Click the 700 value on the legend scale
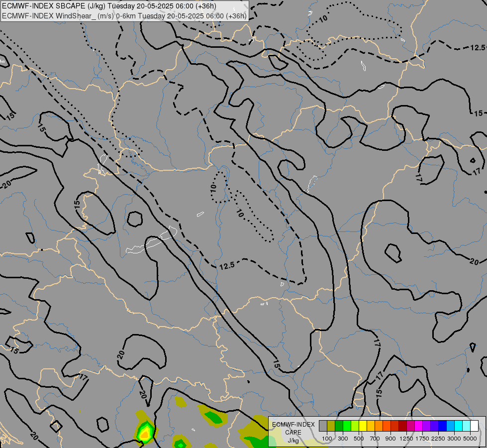The image size is (487, 448). coord(375,439)
